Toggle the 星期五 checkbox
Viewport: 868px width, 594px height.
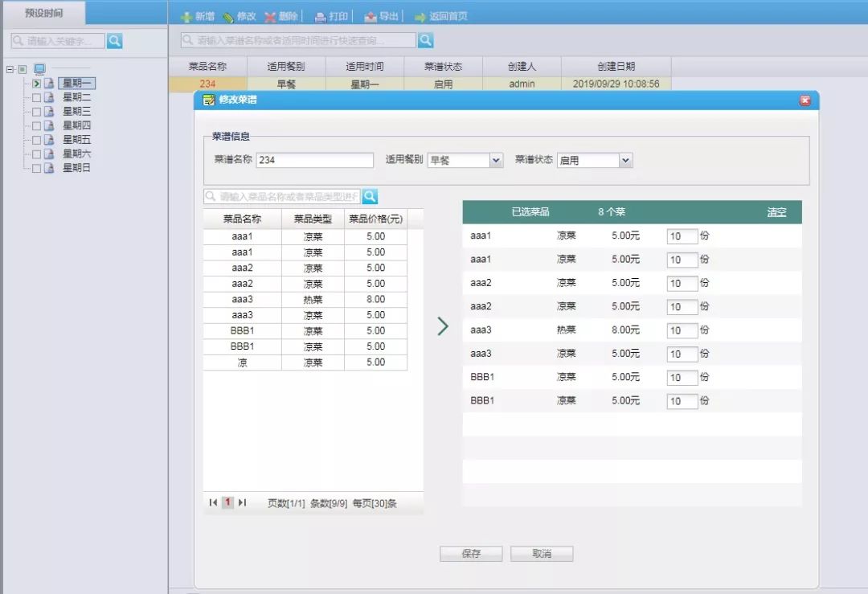[36, 140]
